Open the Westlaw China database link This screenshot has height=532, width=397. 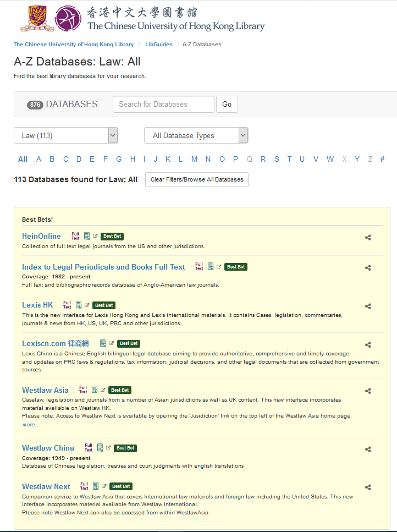click(x=48, y=448)
